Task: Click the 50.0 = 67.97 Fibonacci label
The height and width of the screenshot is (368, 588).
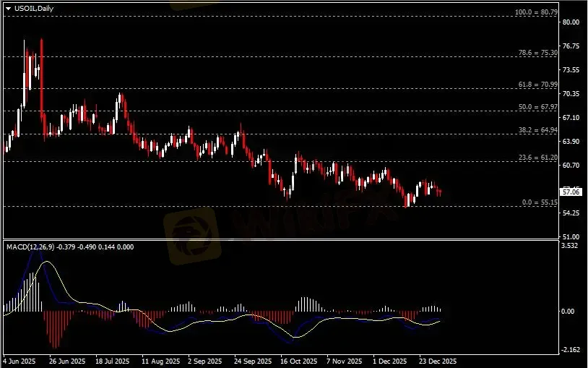Action: pyautogui.click(x=537, y=107)
